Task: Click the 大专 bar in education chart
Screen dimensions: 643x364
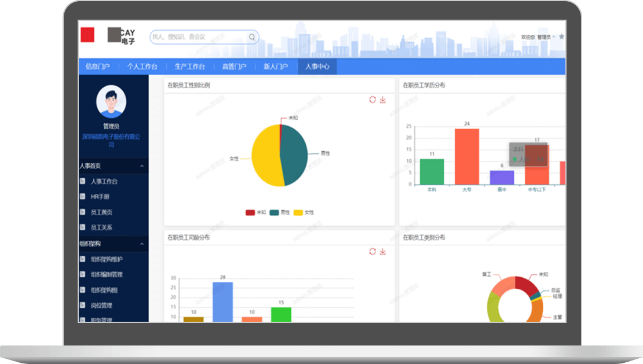Action: click(x=466, y=156)
